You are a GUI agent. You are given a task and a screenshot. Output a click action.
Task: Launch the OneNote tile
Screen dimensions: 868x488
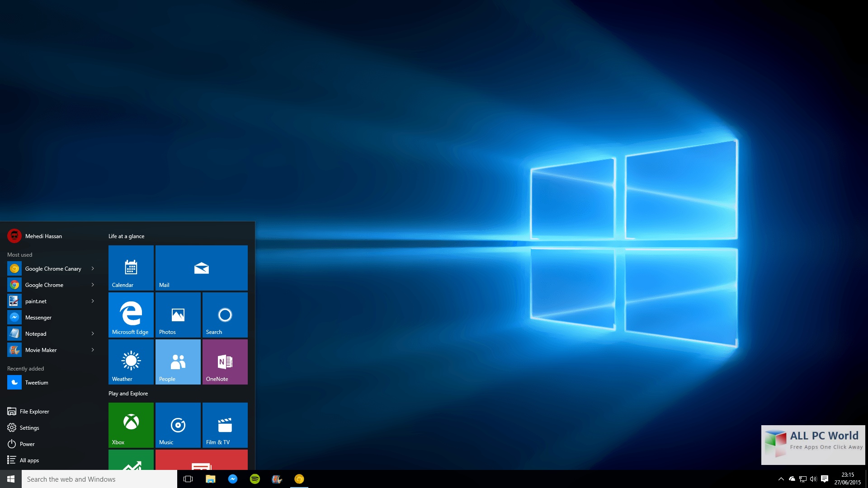[x=225, y=361]
